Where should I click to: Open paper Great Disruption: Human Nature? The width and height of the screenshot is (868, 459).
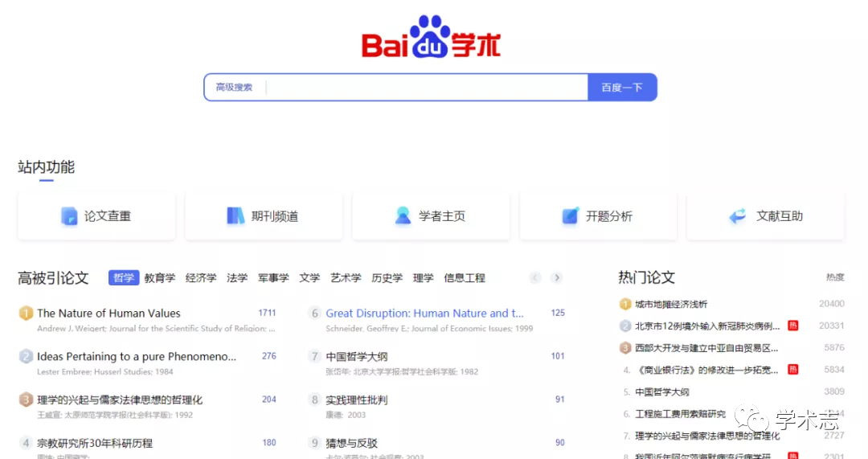pyautogui.click(x=424, y=314)
